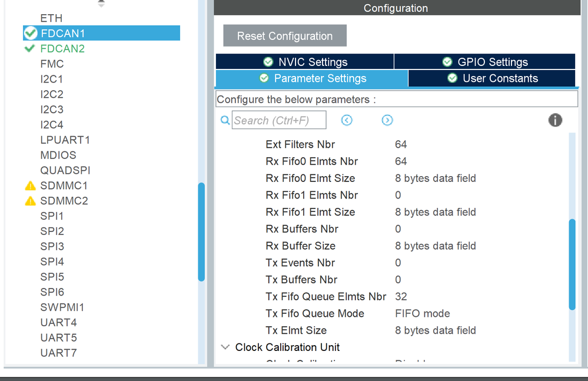Select MDIOS peripheral
This screenshot has height=381, width=588.
coord(58,155)
